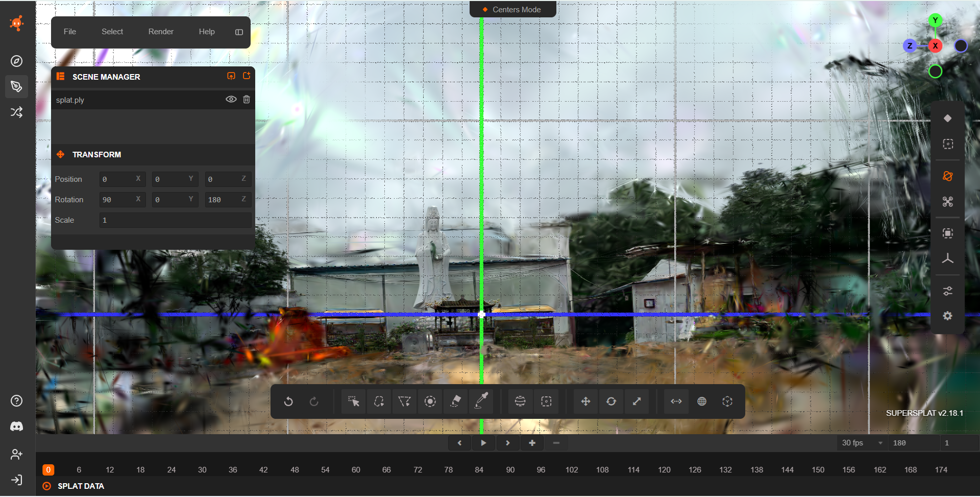The width and height of the screenshot is (980, 497).
Task: Undo the last action in bottom toolbar
Action: click(288, 401)
